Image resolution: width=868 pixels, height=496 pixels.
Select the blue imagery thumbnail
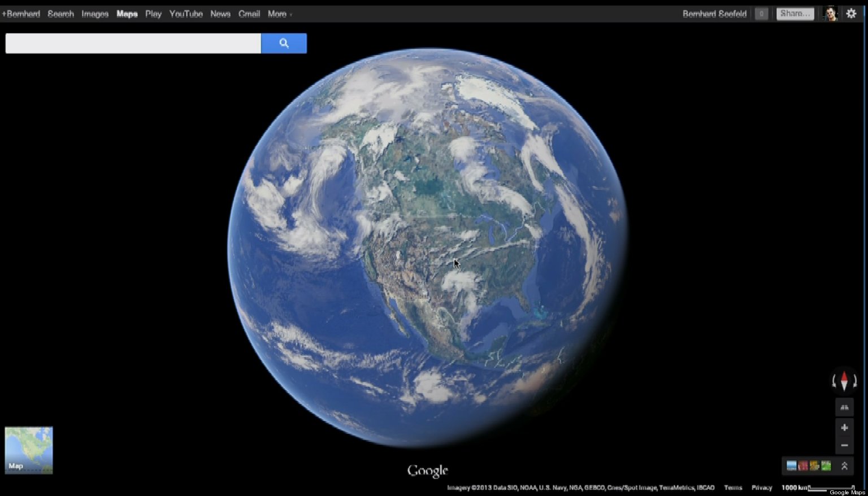(792, 465)
